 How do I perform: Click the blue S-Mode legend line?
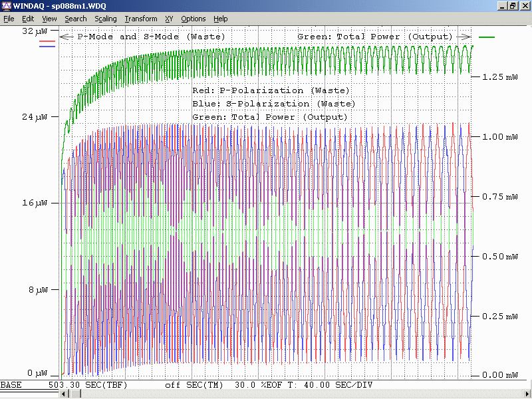tap(47, 47)
